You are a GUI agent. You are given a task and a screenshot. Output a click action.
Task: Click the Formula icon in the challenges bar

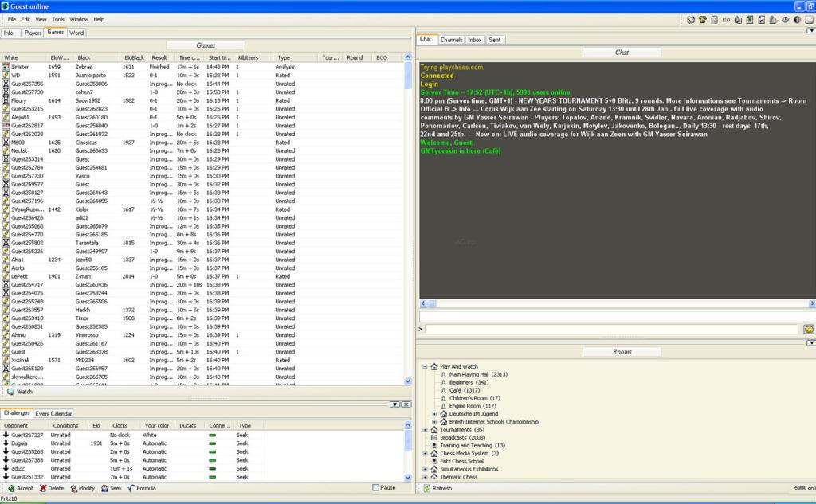[x=131, y=488]
